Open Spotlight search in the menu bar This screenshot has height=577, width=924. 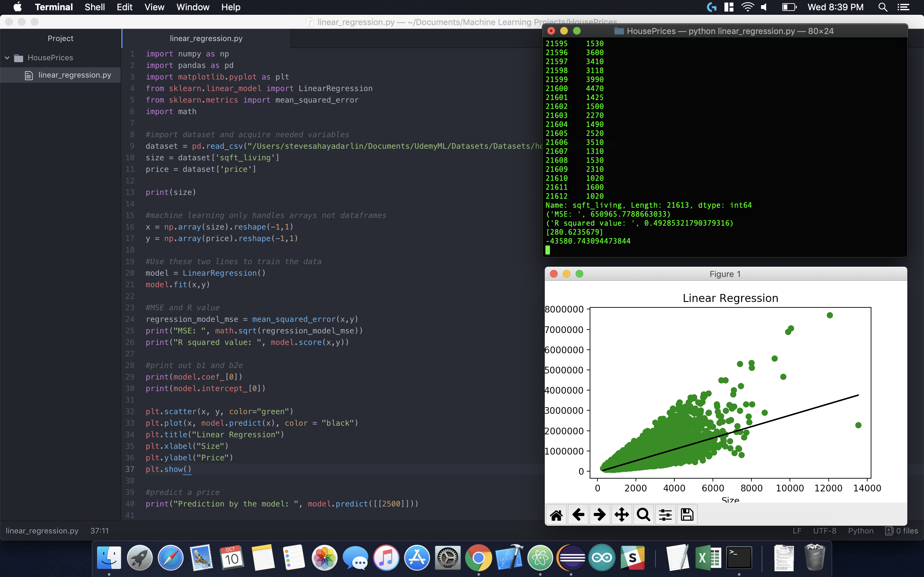tap(882, 7)
